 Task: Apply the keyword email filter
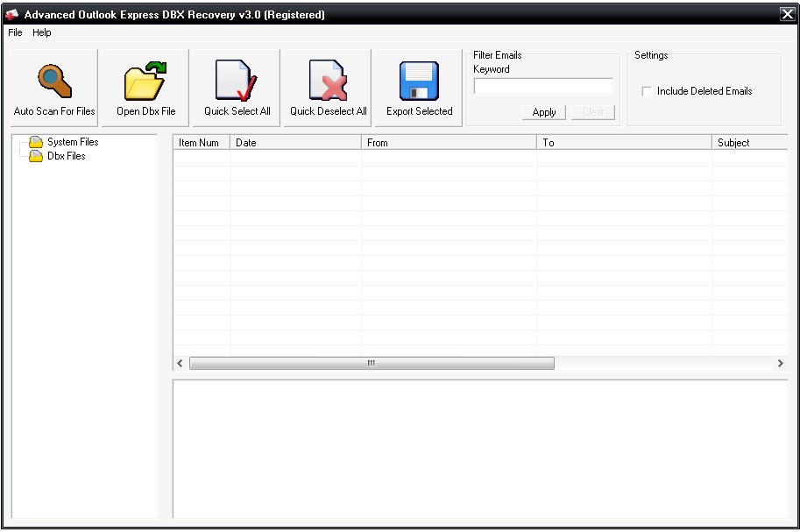tap(544, 112)
